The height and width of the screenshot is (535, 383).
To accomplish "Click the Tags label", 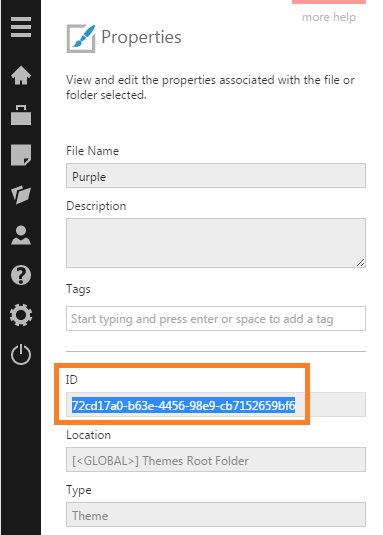I will (78, 289).
